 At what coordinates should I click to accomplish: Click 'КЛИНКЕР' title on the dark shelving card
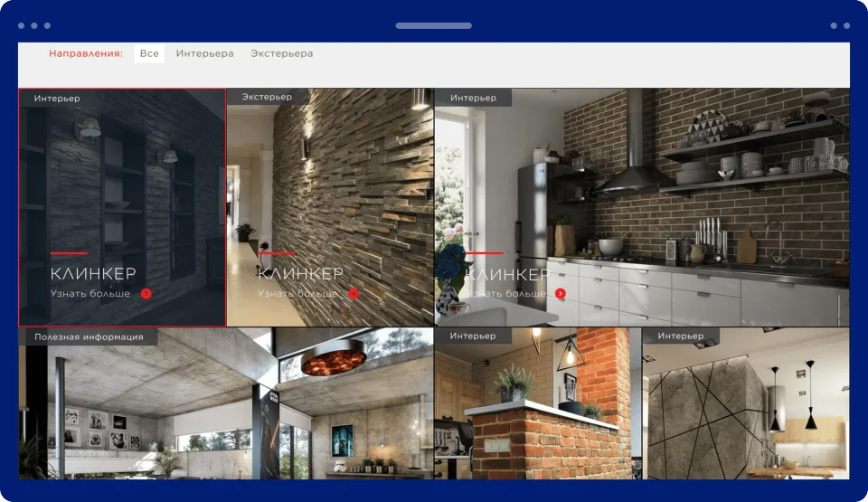click(x=93, y=274)
